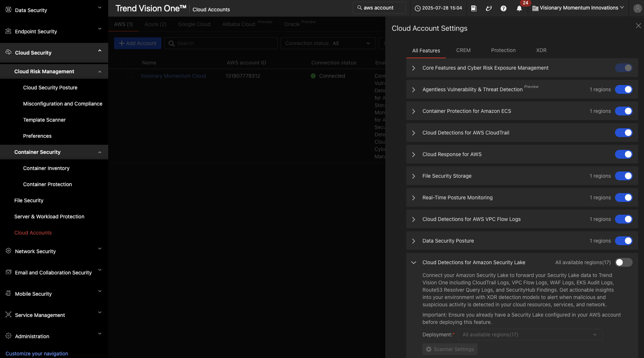Turn off Cloud Response for AWS toggle
Screen dimensions: 644x358
point(623,154)
